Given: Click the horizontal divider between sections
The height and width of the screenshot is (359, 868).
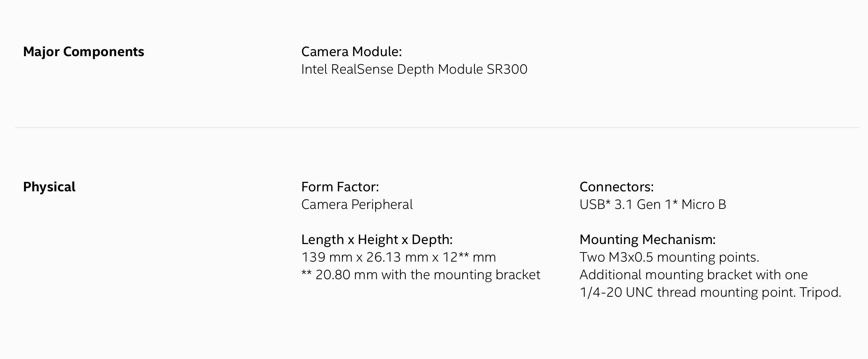Looking at the screenshot, I should pyautogui.click(x=437, y=128).
